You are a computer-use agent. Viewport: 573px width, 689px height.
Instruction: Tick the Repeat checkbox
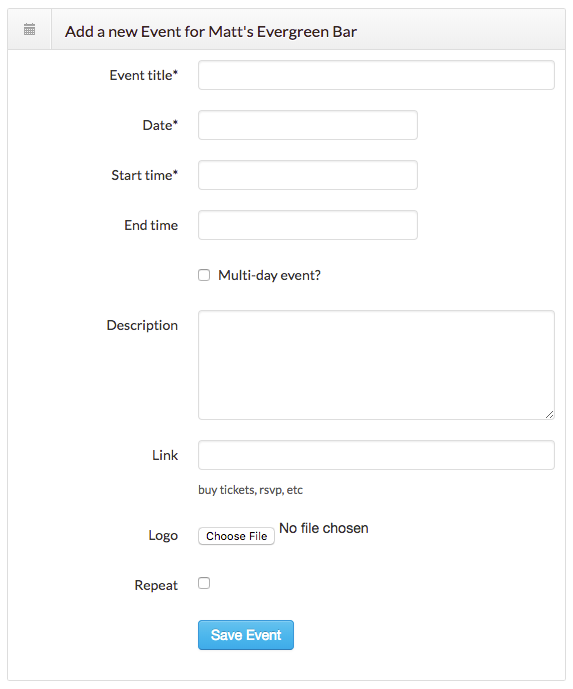tap(204, 583)
